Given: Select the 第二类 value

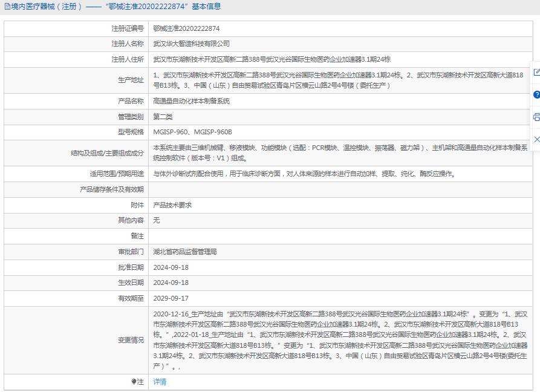Looking at the screenshot, I should click(163, 117).
